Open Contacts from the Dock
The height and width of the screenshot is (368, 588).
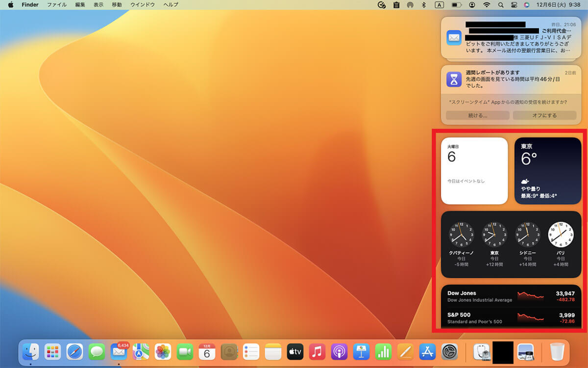[229, 351]
